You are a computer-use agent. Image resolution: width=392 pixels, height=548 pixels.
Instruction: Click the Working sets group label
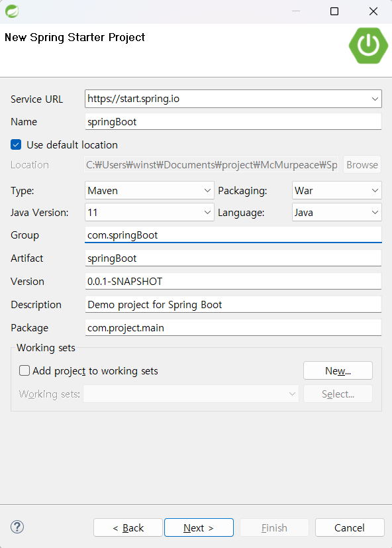46,348
